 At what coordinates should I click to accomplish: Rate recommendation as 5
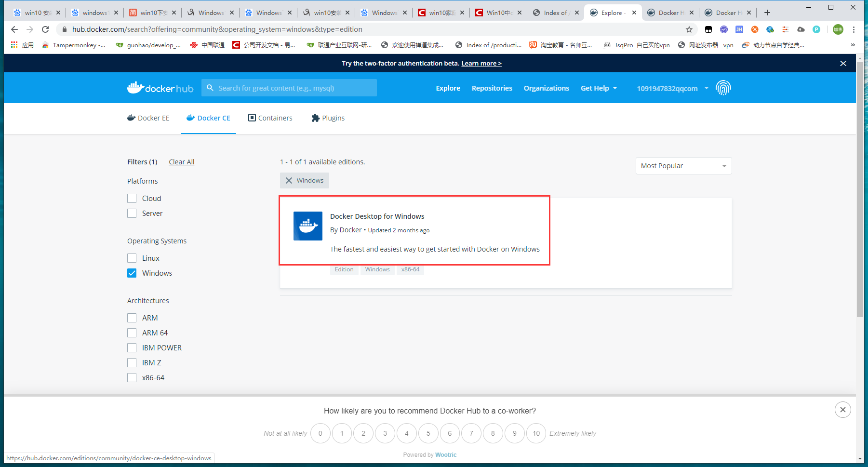(428, 433)
